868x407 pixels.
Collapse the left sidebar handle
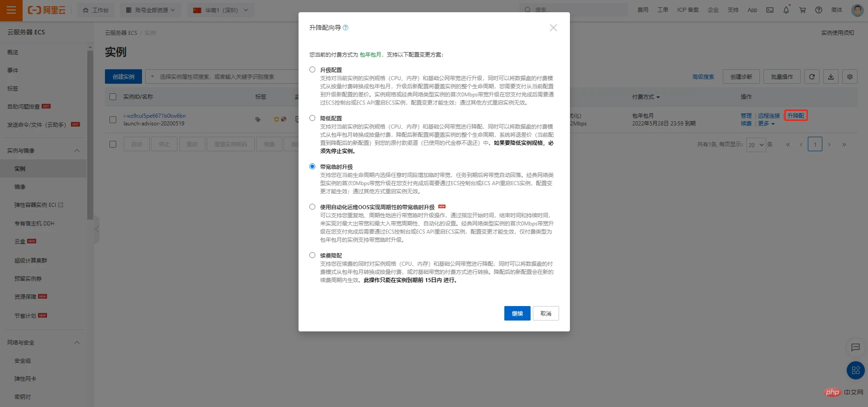(x=97, y=229)
